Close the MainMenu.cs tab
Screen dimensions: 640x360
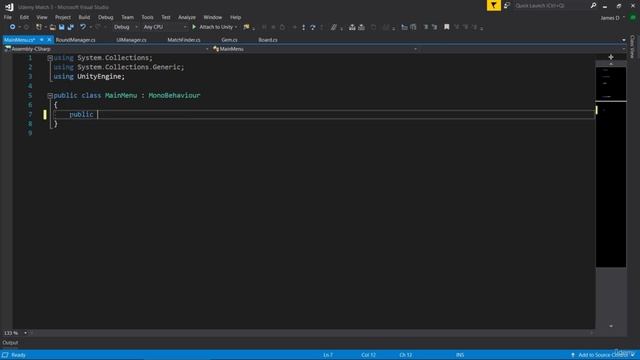click(x=49, y=40)
